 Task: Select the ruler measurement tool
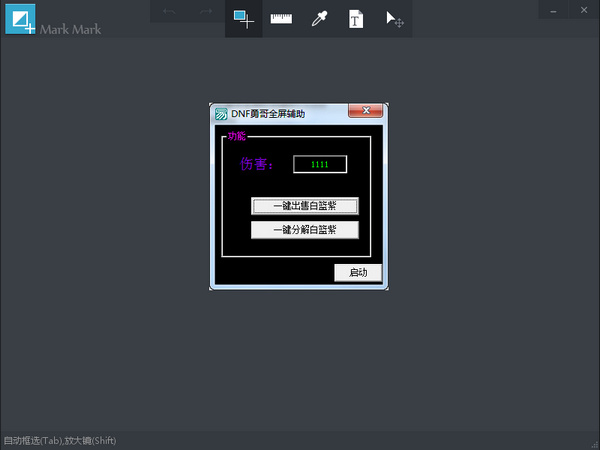[x=281, y=19]
